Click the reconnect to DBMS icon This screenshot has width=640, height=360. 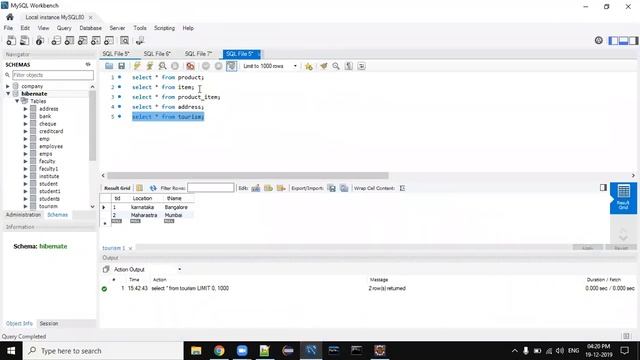click(140, 40)
